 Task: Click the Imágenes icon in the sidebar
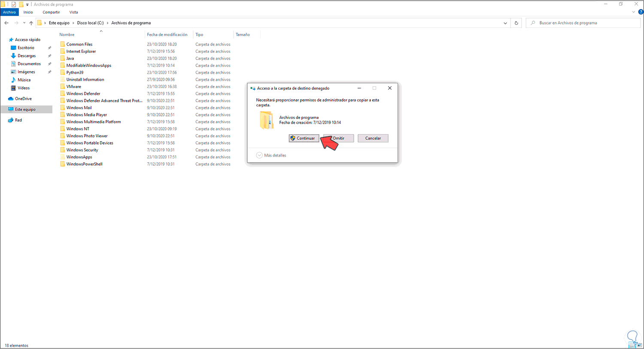(13, 72)
